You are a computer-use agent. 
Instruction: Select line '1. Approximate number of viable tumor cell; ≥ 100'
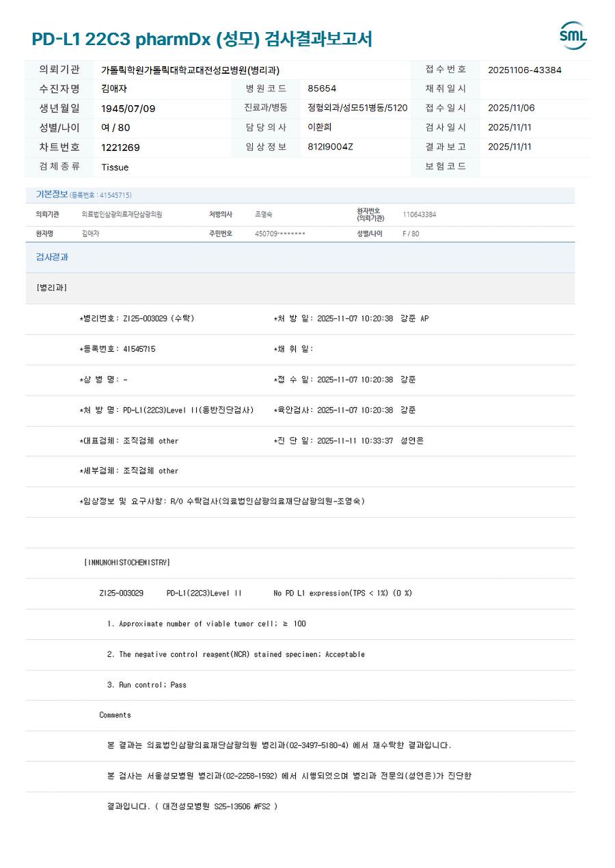[207, 624]
